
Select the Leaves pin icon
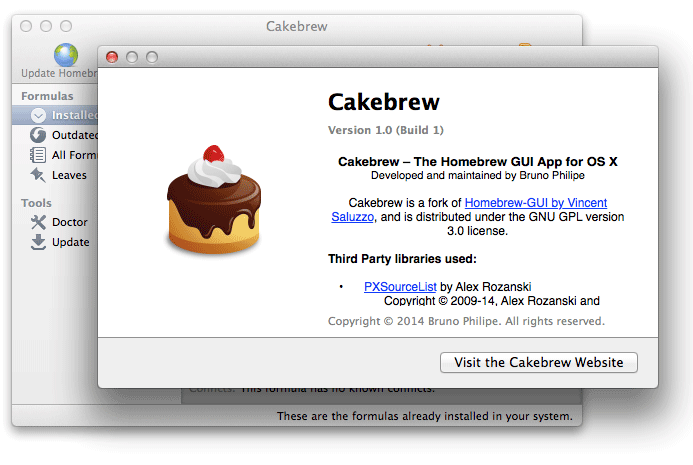[x=38, y=175]
